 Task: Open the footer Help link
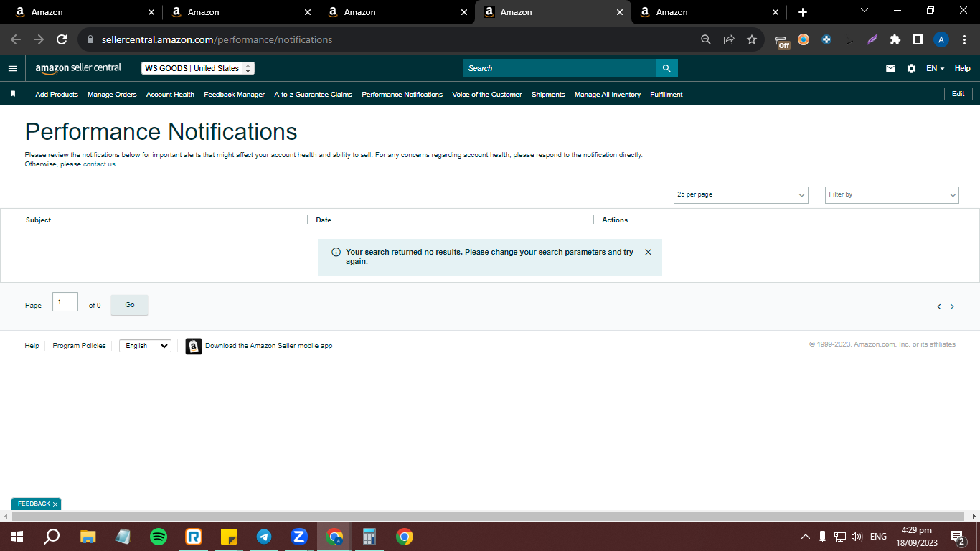[x=32, y=346]
